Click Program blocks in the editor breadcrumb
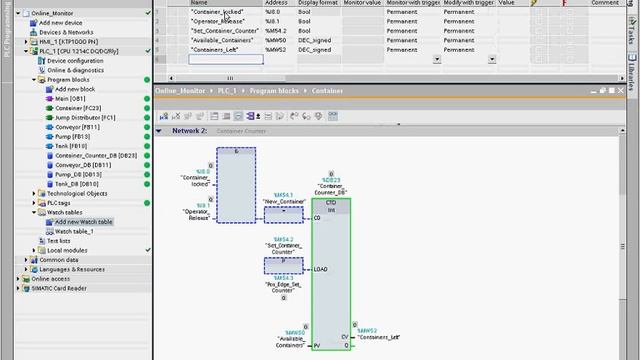The width and height of the screenshot is (640, 360). (274, 91)
